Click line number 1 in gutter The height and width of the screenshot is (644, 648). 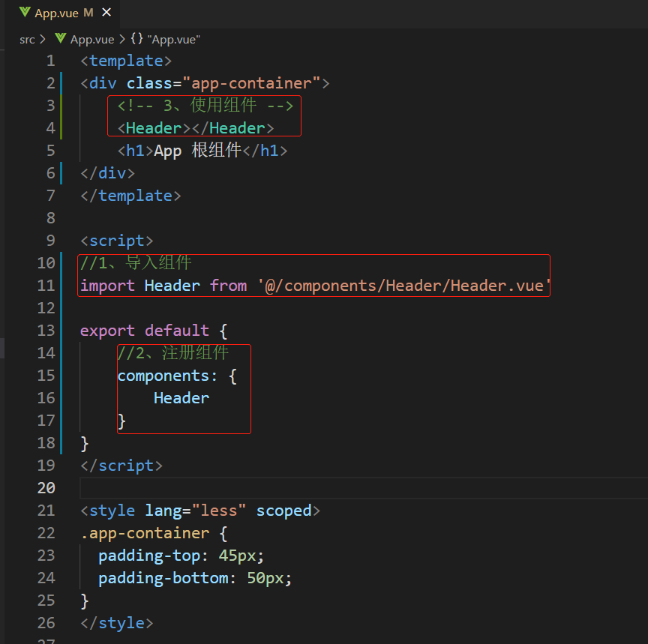point(51,61)
